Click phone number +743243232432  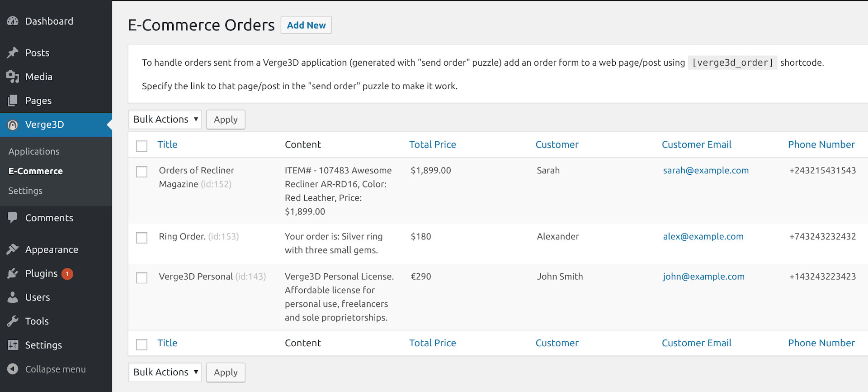click(x=822, y=236)
